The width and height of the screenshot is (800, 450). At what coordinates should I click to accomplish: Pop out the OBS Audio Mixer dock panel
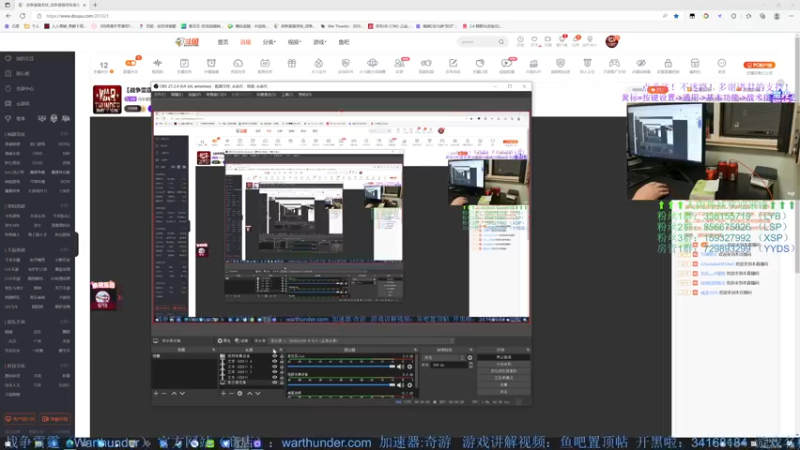click(415, 350)
